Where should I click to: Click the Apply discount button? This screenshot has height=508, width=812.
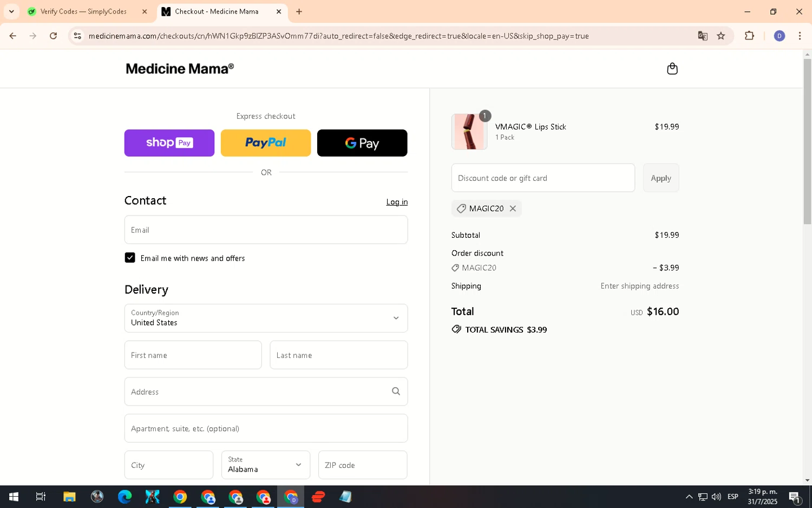pyautogui.click(x=661, y=178)
